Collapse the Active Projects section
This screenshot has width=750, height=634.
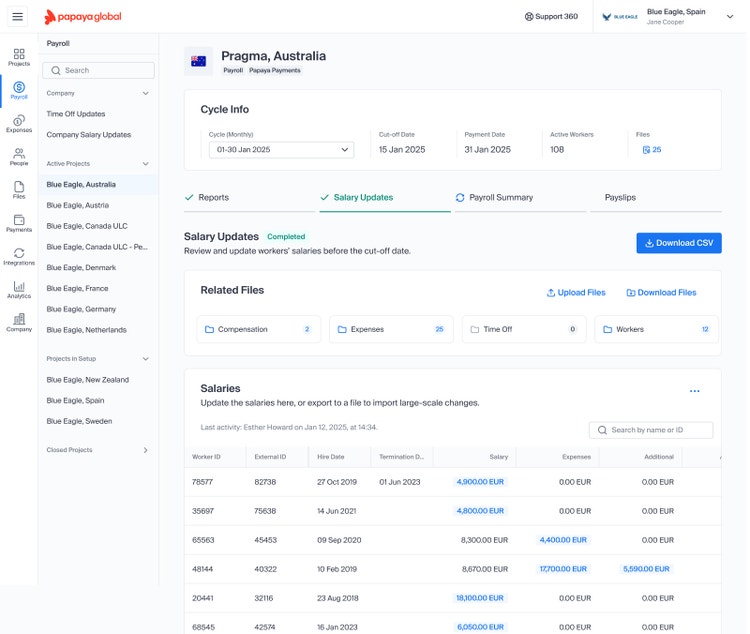point(145,164)
